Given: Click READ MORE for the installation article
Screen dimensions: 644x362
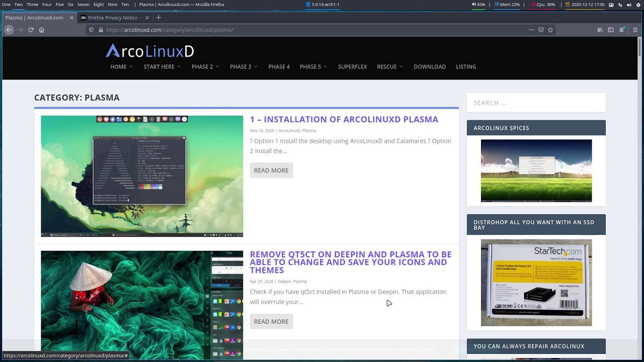Looking at the screenshot, I should click(x=271, y=170).
